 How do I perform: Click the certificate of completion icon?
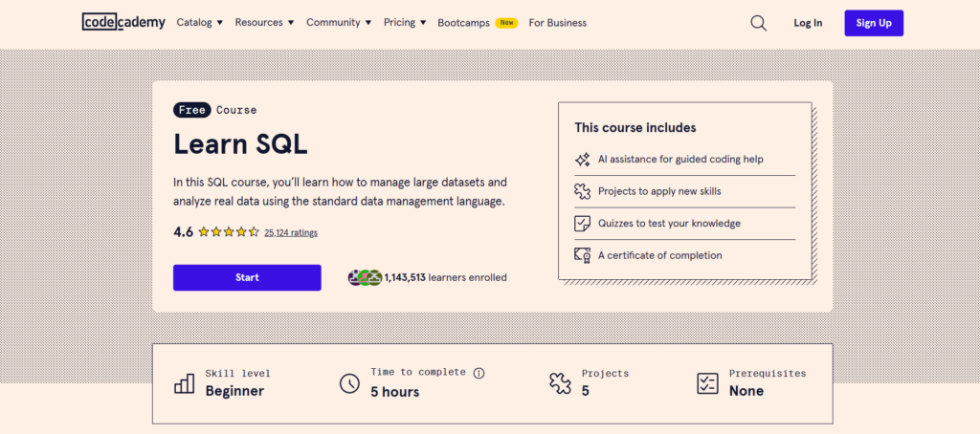tap(582, 255)
